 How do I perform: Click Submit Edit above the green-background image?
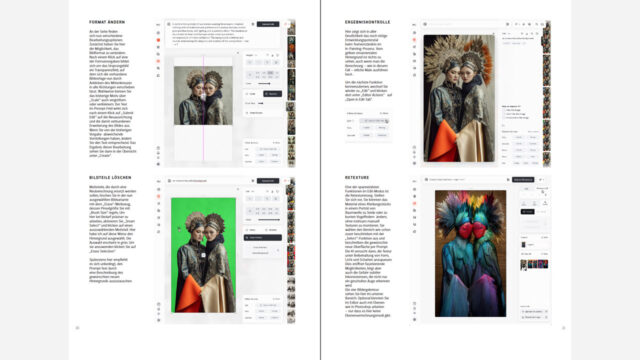pos(268,180)
